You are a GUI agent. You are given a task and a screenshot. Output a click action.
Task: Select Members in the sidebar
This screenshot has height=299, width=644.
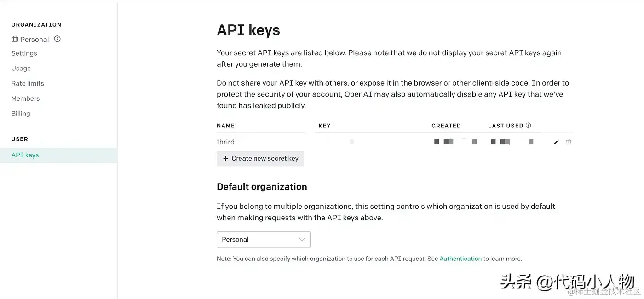25,98
